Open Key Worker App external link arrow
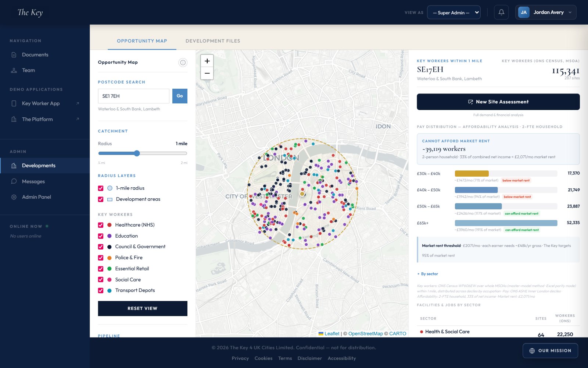 [x=78, y=103]
